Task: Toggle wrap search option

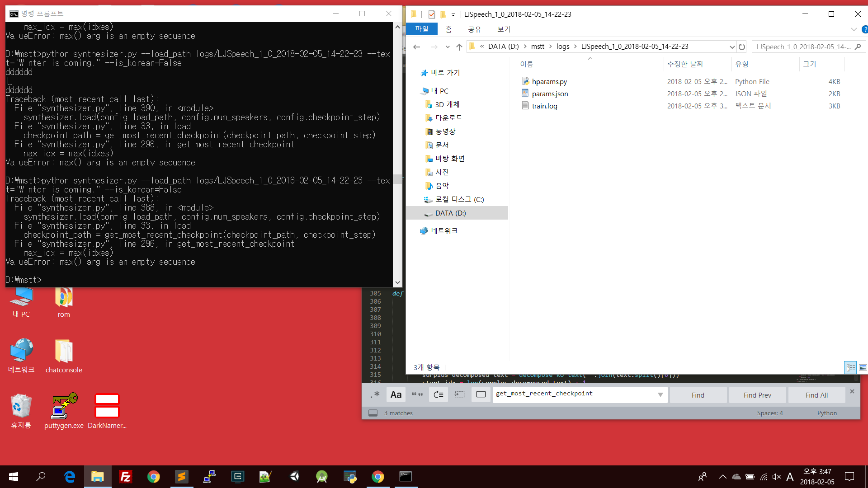Action: pyautogui.click(x=439, y=395)
